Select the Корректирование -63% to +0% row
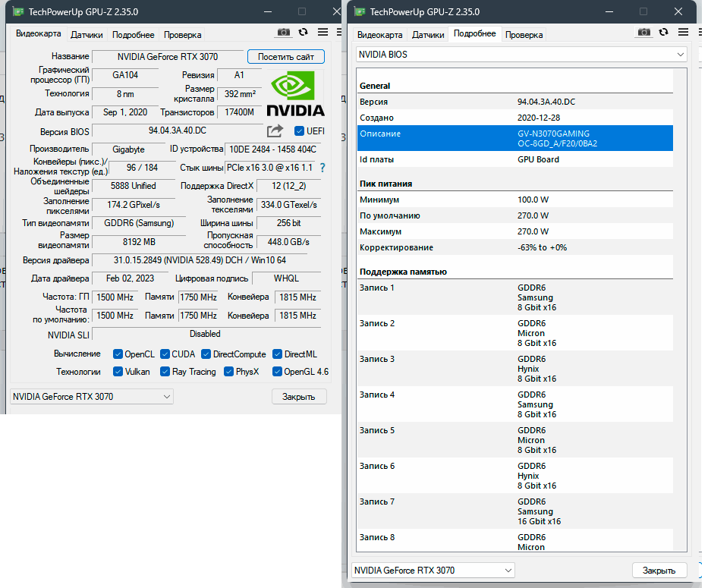The height and width of the screenshot is (588, 711). (x=515, y=247)
